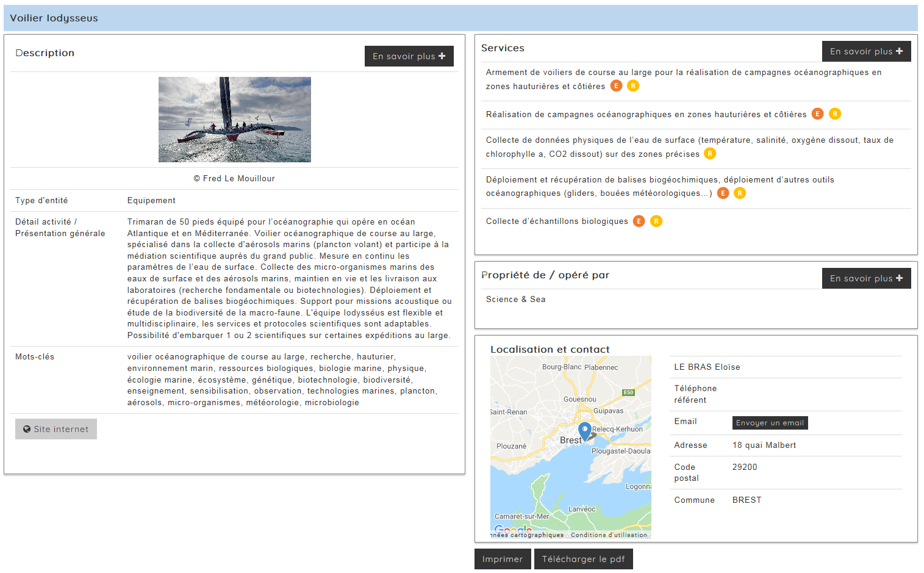Click the "Services" panel heading
Viewport: 924px width, 573px height.
pos(503,48)
